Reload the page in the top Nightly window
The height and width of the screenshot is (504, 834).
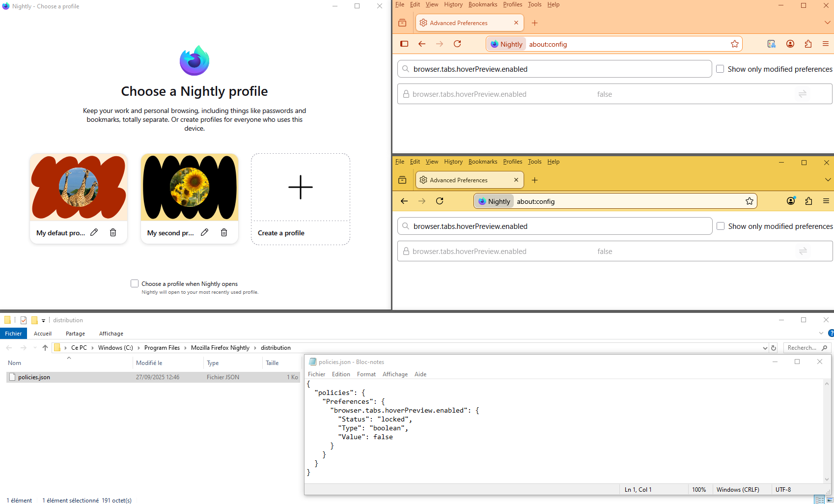457,44
